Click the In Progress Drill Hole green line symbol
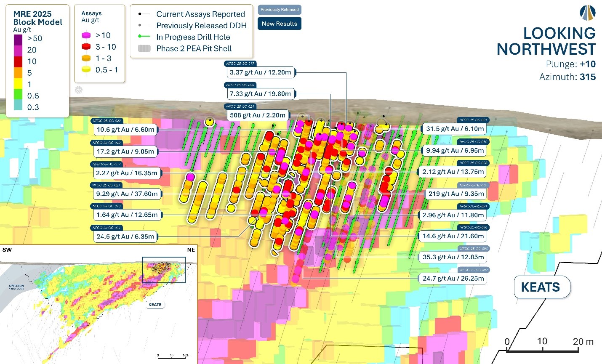Viewport: 602px width, 364px height. [x=144, y=37]
